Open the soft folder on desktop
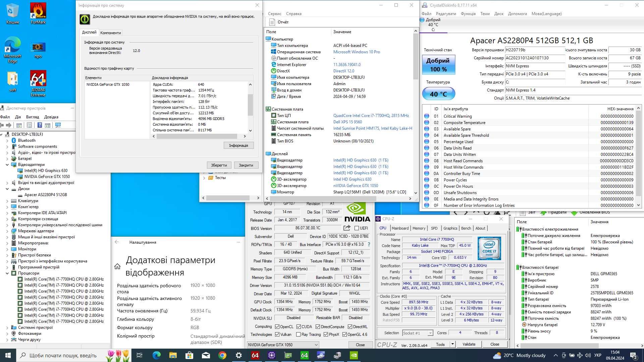The width and height of the screenshot is (644, 362). coord(12,82)
